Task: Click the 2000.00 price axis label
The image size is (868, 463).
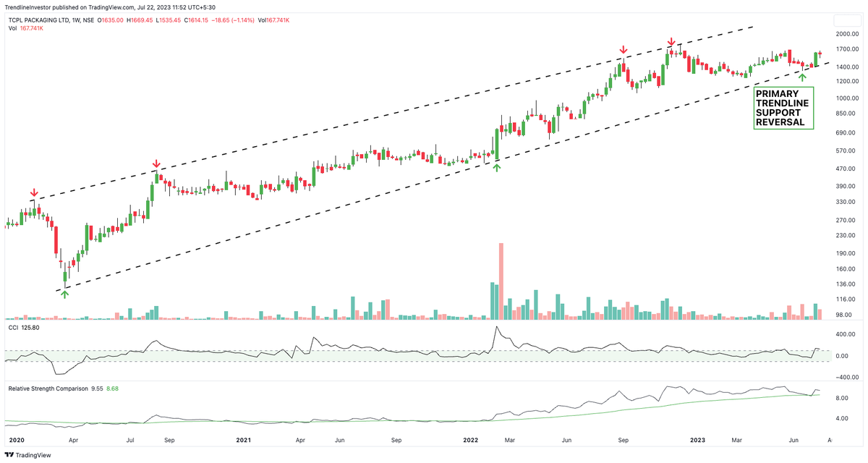Action: tap(846, 34)
